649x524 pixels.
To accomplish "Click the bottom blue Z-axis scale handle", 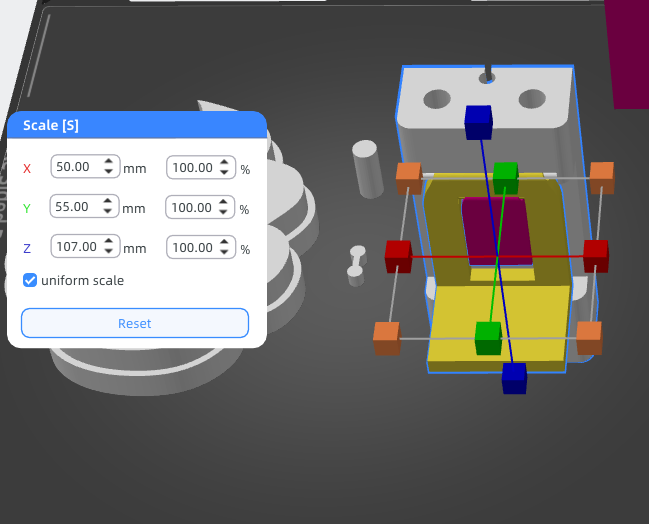I will click(514, 378).
